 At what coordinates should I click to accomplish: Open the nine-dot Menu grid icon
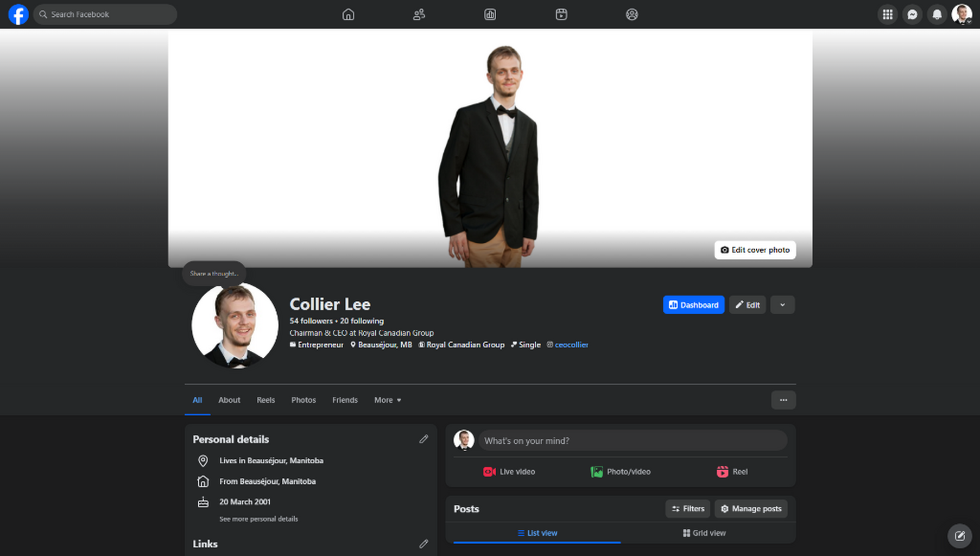point(887,14)
